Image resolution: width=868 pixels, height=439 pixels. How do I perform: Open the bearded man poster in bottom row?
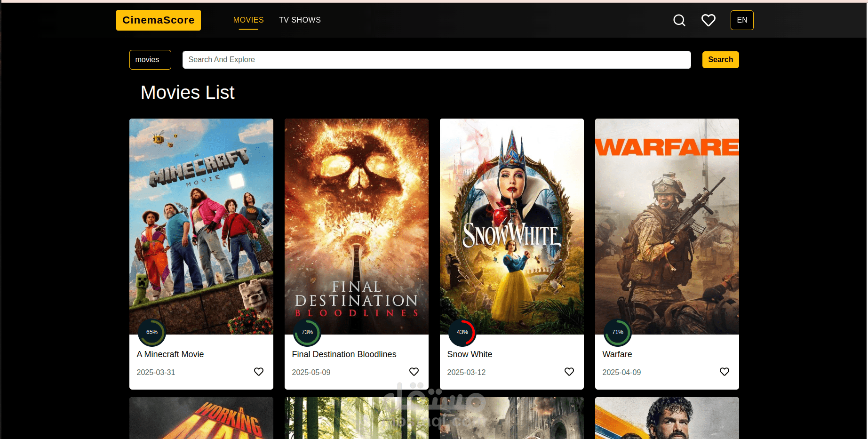(667, 418)
